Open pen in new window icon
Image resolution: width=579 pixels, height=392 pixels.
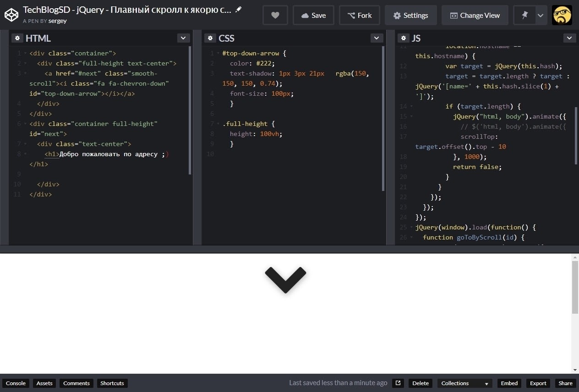pos(398,383)
